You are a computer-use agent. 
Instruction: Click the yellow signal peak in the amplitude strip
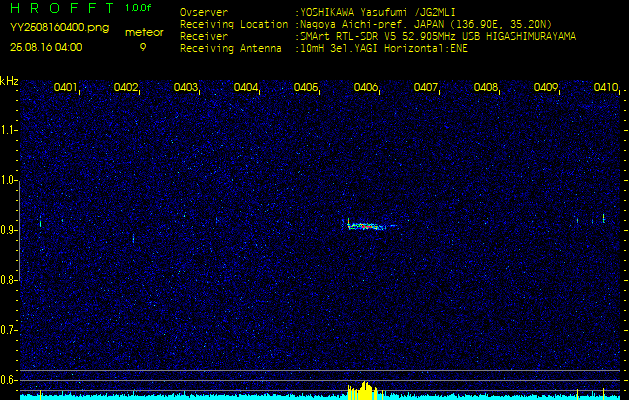364,391
